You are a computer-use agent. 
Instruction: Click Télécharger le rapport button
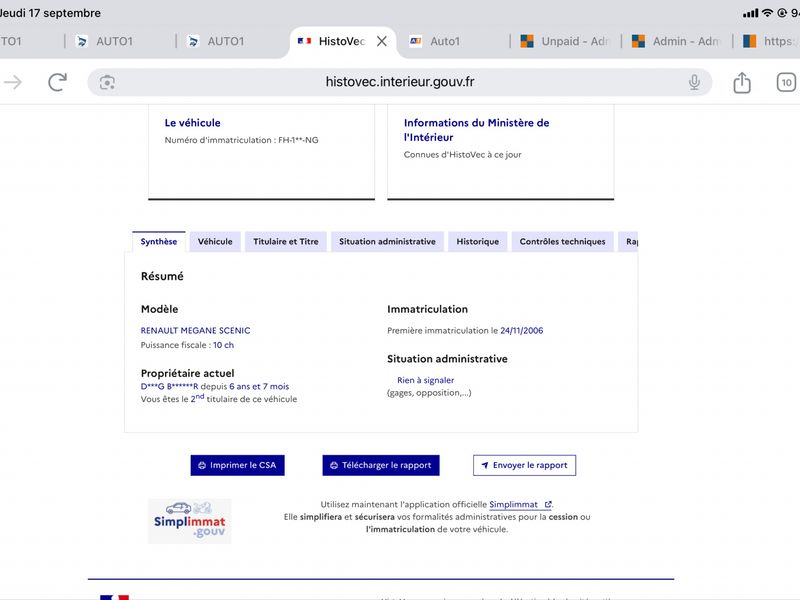coord(381,465)
